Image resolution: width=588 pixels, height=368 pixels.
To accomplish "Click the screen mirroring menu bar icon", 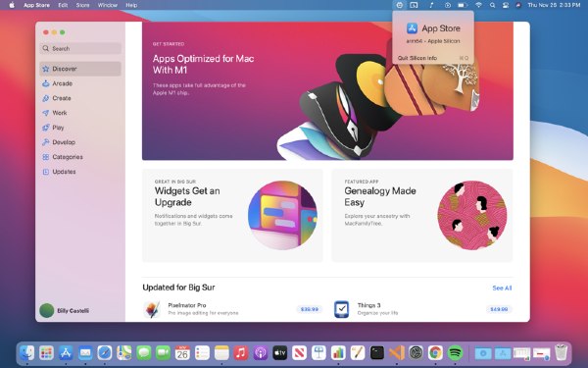I will coord(414,5).
